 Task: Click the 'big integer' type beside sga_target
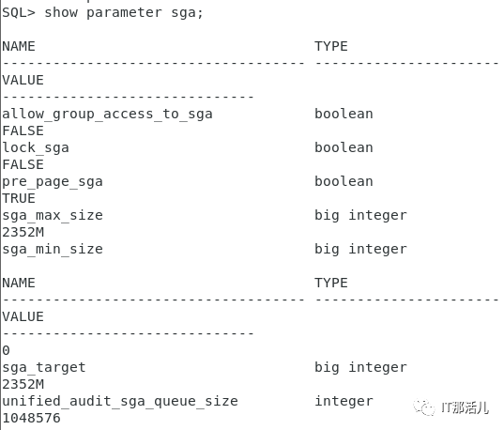[360, 368]
